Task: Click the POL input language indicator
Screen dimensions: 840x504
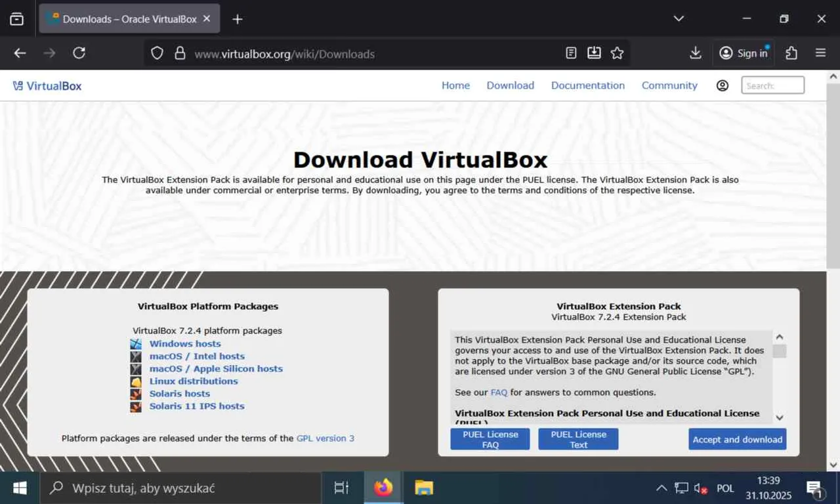Action: tap(725, 488)
